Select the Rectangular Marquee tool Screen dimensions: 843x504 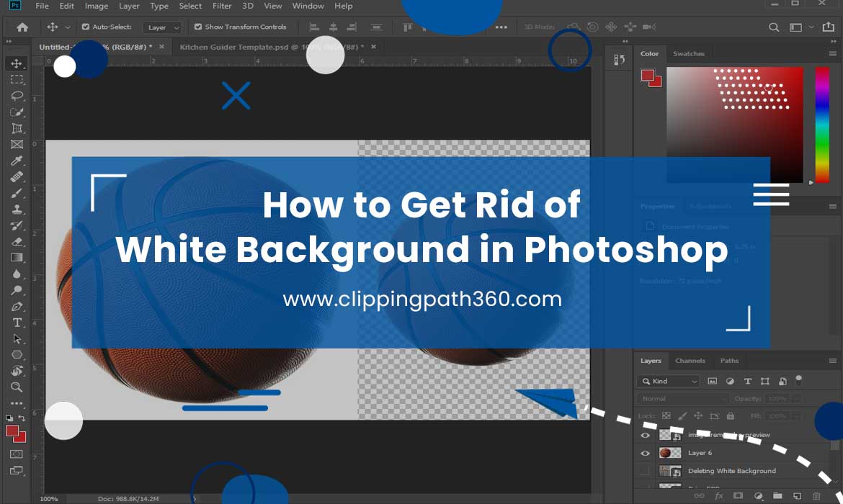[x=17, y=79]
